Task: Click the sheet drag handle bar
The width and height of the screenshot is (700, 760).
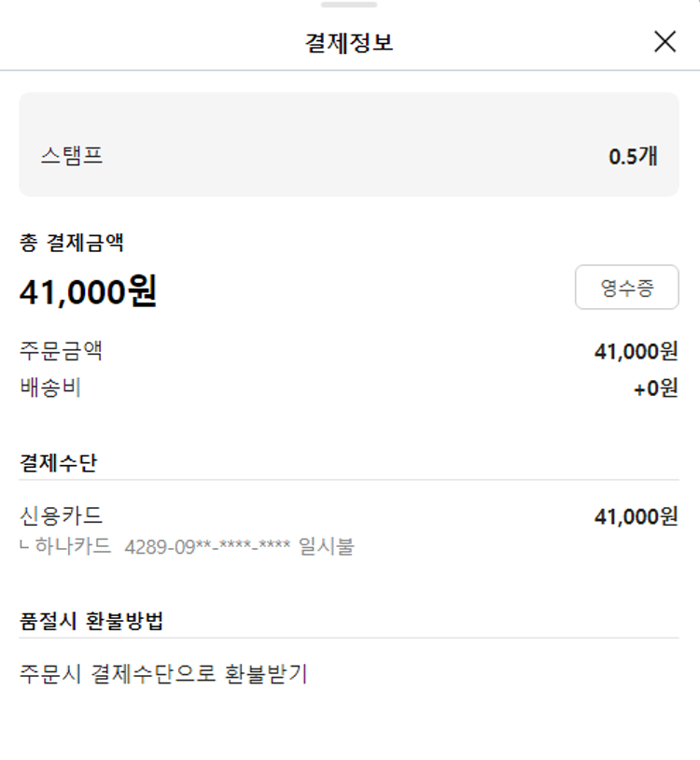Action: pyautogui.click(x=349, y=5)
